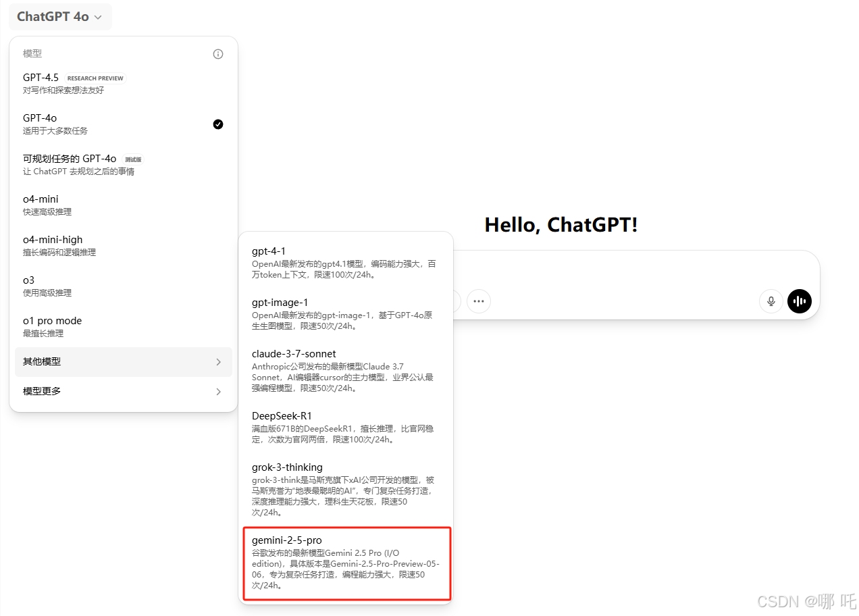The height and width of the screenshot is (616, 859).
Task: Choose claude-3-7-sonnet from other models
Action: pos(346,370)
